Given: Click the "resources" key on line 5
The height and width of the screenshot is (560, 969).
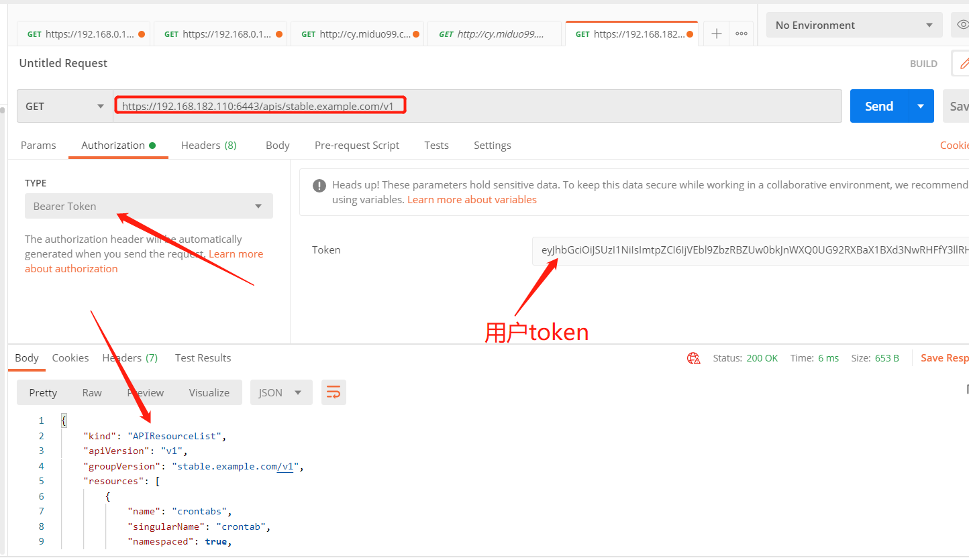Looking at the screenshot, I should point(114,481).
